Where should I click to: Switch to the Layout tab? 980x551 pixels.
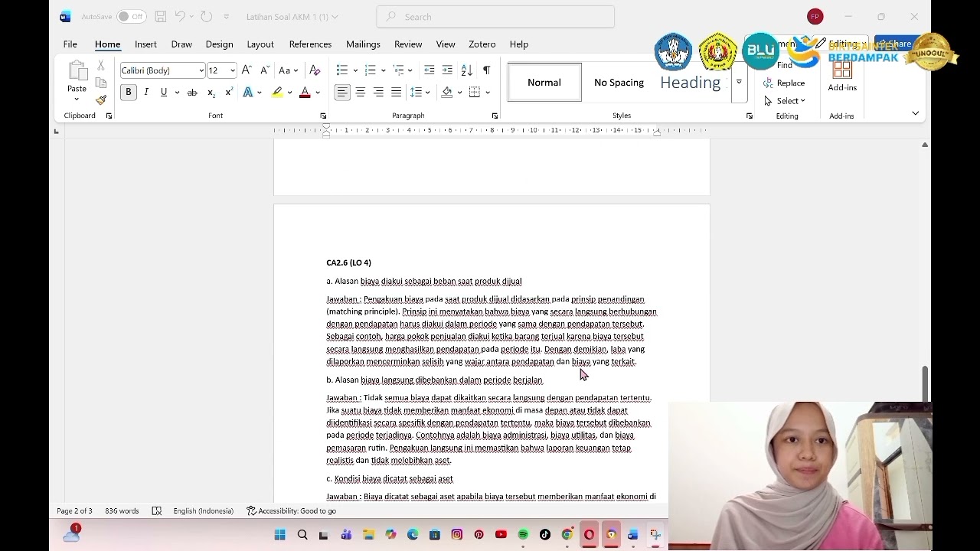(260, 44)
